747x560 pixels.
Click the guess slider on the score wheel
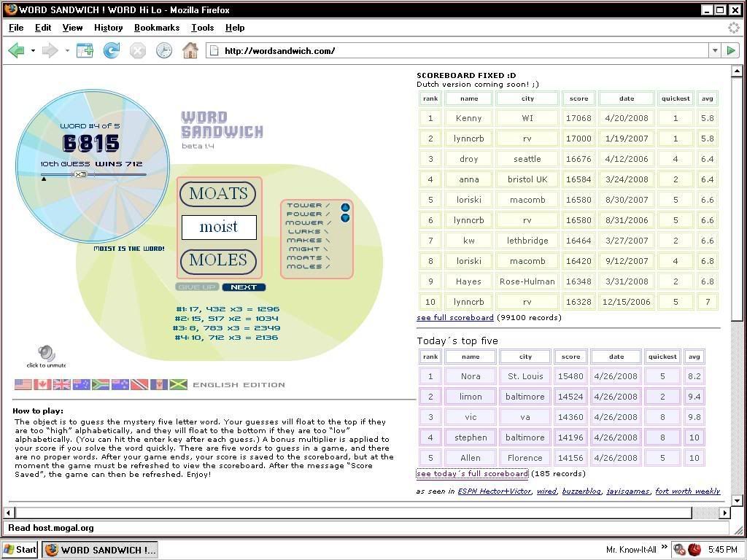(81, 174)
